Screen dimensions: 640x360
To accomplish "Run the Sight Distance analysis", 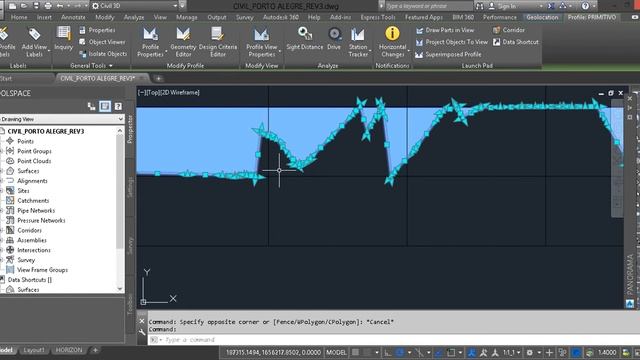I will click(x=304, y=39).
